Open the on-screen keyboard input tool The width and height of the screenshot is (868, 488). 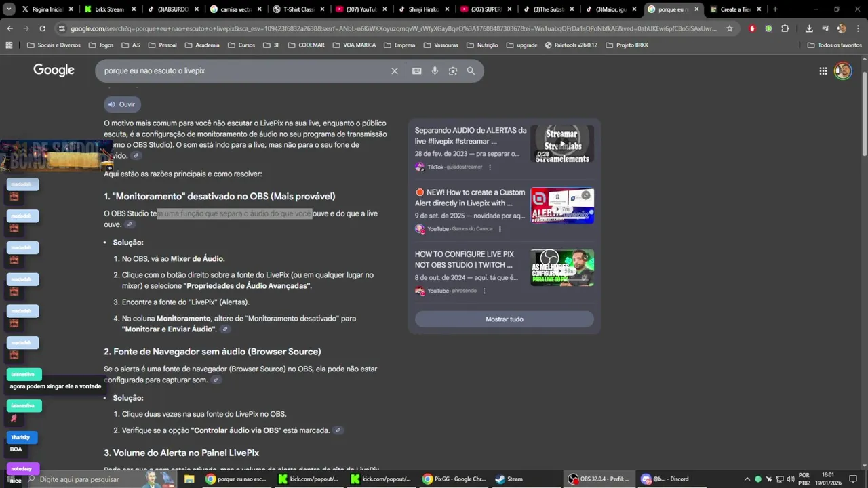click(416, 71)
